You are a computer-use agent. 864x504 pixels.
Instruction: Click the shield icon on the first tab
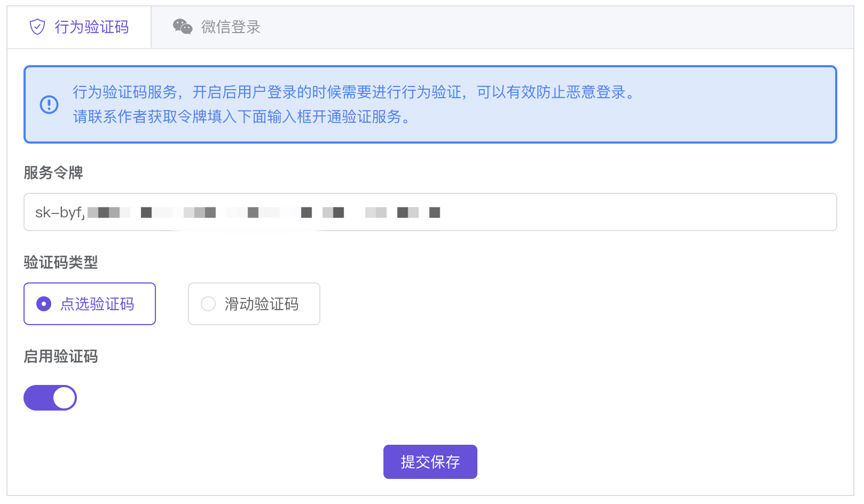pos(37,27)
